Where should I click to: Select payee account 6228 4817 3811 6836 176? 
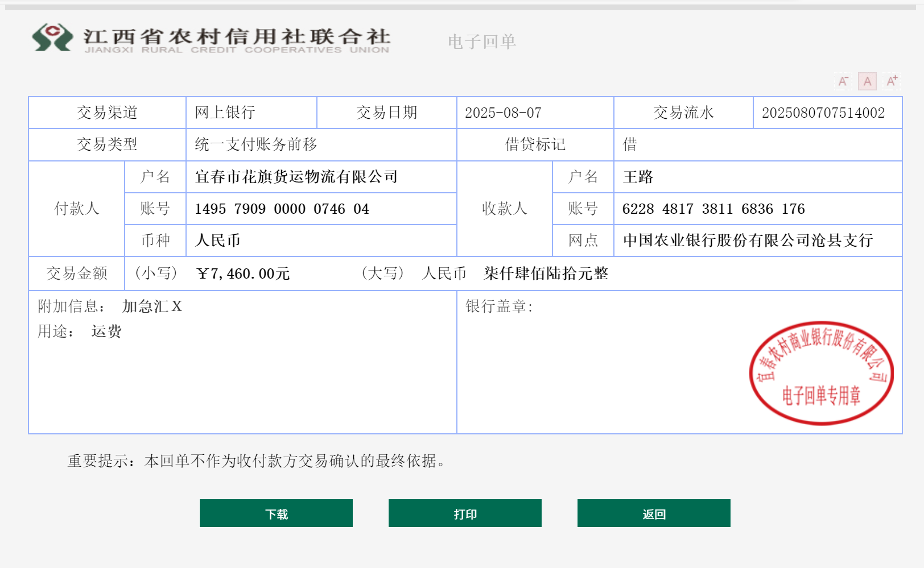tap(713, 209)
